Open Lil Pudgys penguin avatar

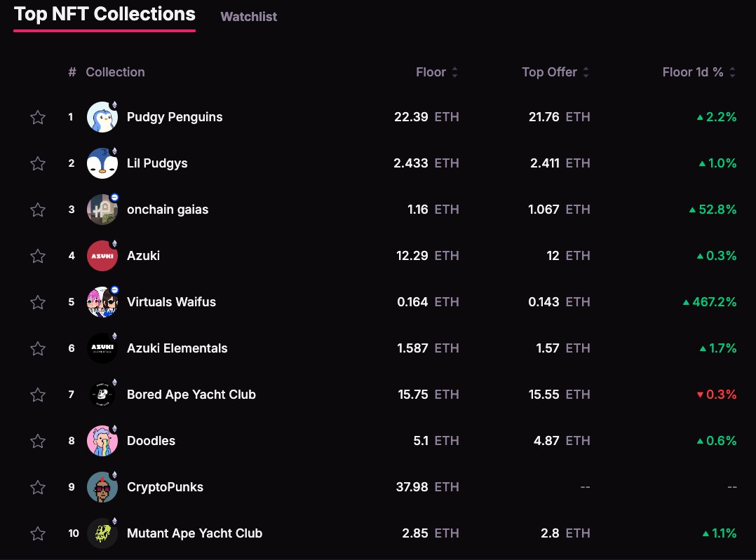pyautogui.click(x=102, y=163)
